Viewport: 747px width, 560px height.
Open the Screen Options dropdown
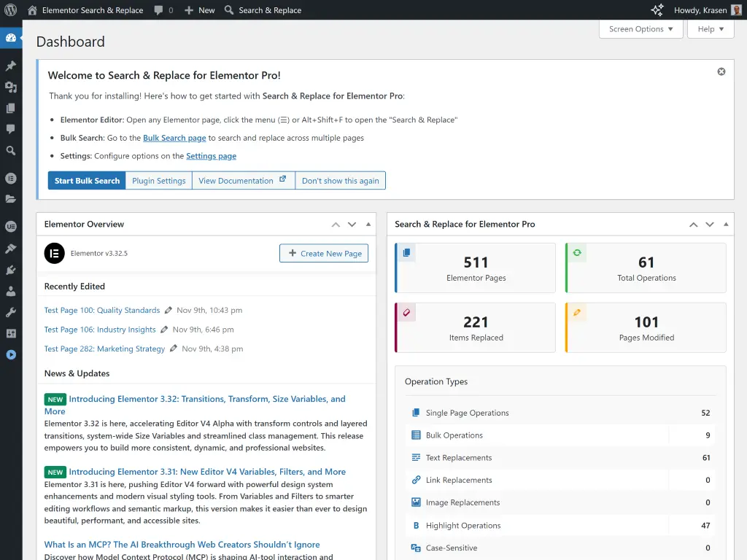point(640,29)
